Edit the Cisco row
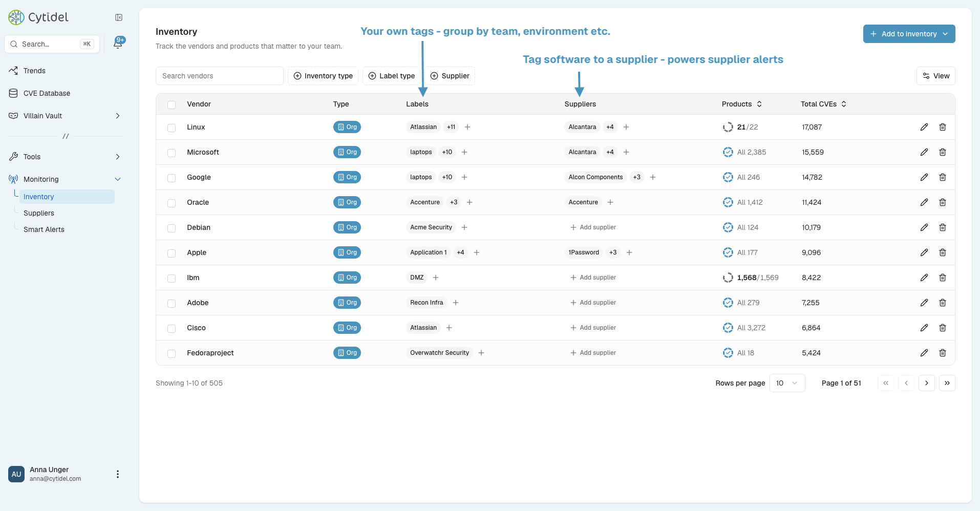 click(x=924, y=328)
